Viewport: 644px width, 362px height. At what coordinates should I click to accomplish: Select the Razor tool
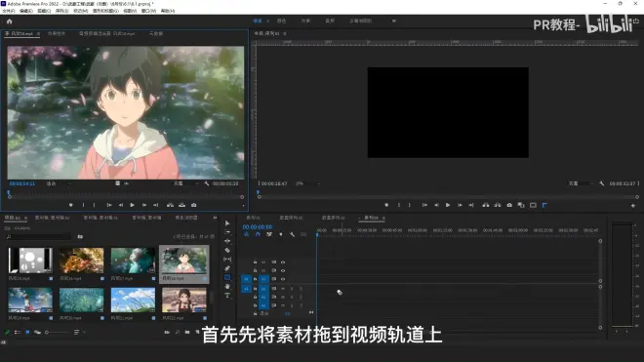coord(227,250)
